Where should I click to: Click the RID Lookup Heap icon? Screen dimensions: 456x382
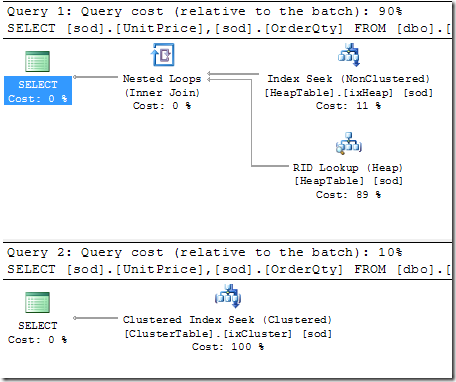[349, 143]
